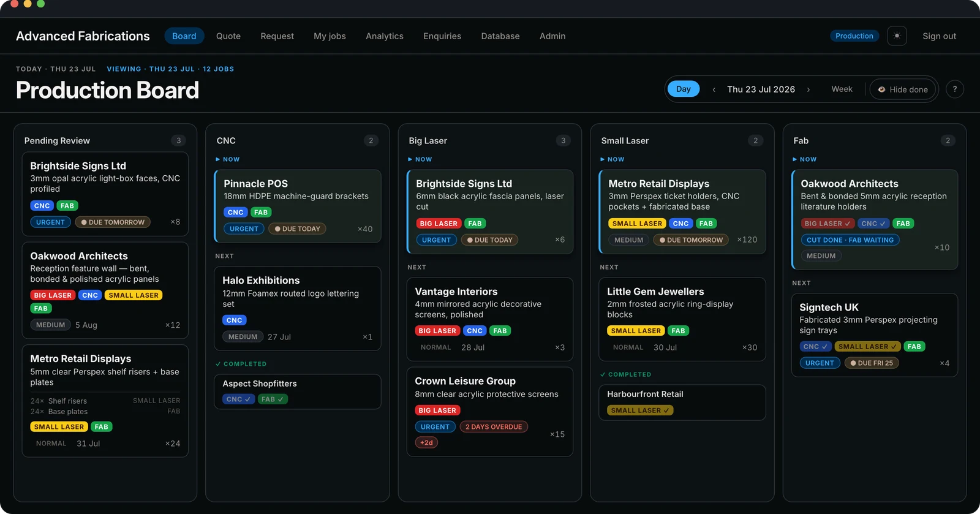980x514 pixels.
Task: Click the Production role badge
Action: pyautogui.click(x=854, y=36)
